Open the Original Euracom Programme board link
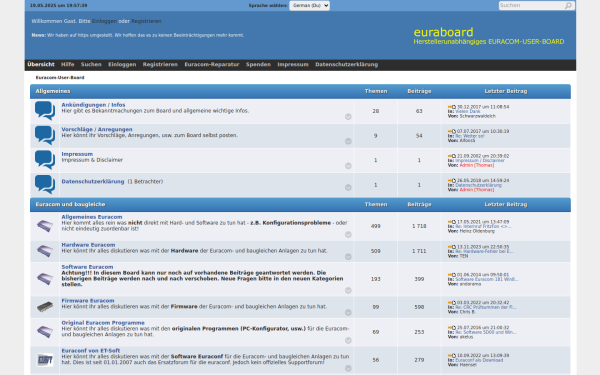Screen dimensions: 600x375 coord(103,323)
